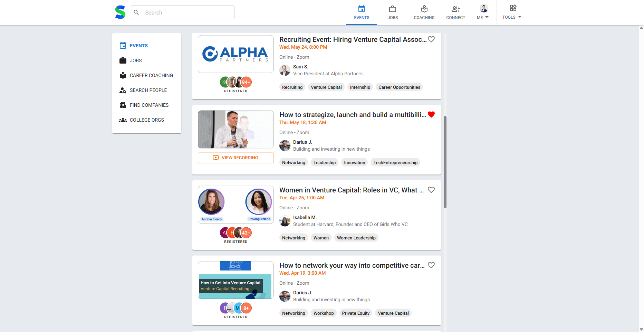The height and width of the screenshot is (332, 644).
Task: Click Darius J. avatar on Apr 19 event
Action: click(285, 296)
